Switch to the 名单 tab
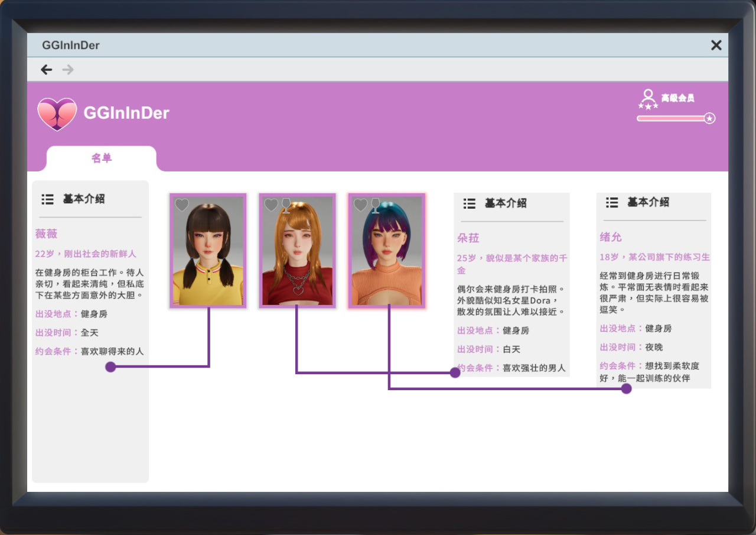The width and height of the screenshot is (756, 535). (x=102, y=158)
